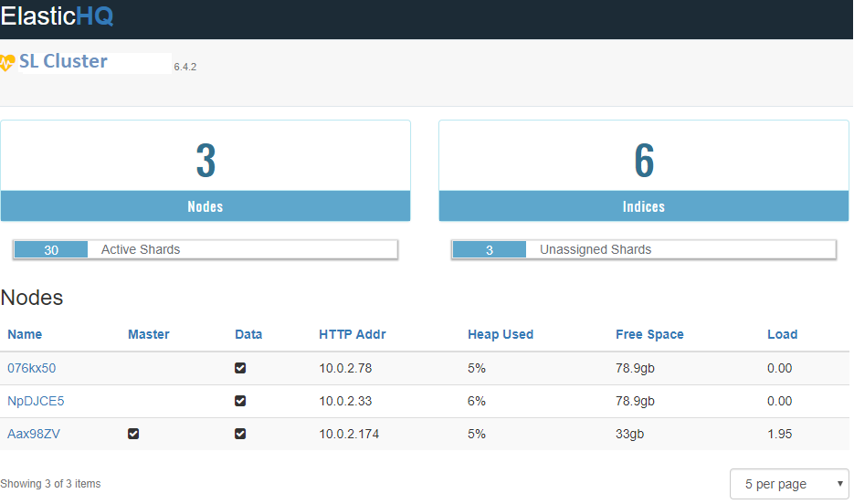Click the Nodes count card

[x=206, y=171]
